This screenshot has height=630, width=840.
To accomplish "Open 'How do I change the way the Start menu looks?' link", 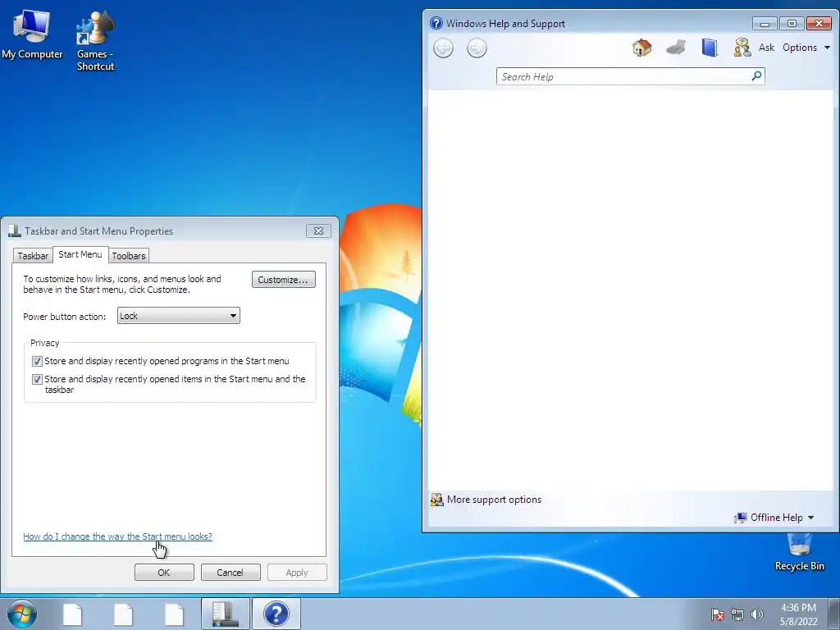I will pos(117,536).
